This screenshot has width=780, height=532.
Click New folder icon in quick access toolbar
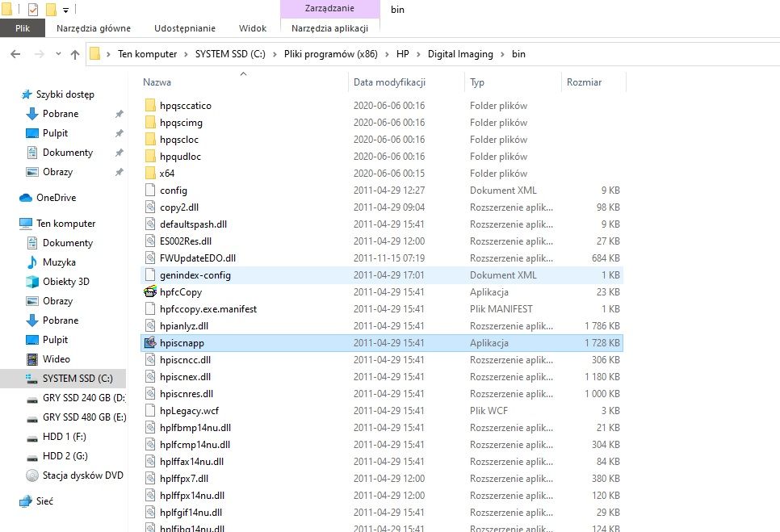click(x=51, y=10)
